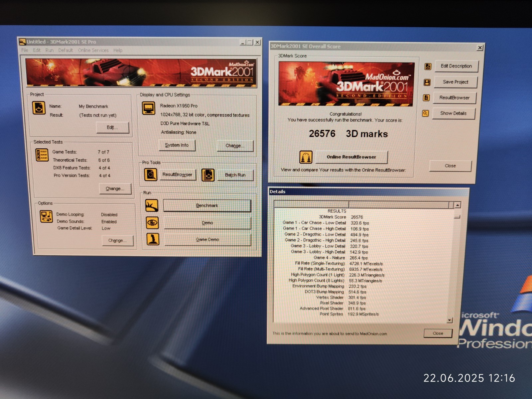Screen dimensions: 532x399
Task: Open the Default menu
Action: (66, 50)
